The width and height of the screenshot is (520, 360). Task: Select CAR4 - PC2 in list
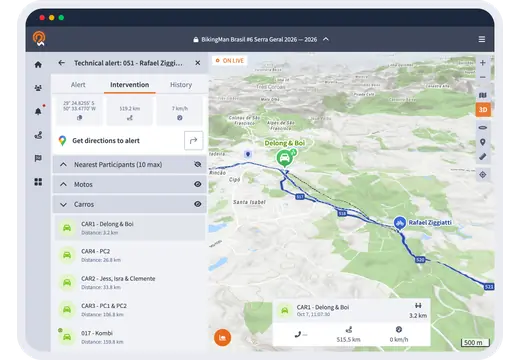click(130, 255)
